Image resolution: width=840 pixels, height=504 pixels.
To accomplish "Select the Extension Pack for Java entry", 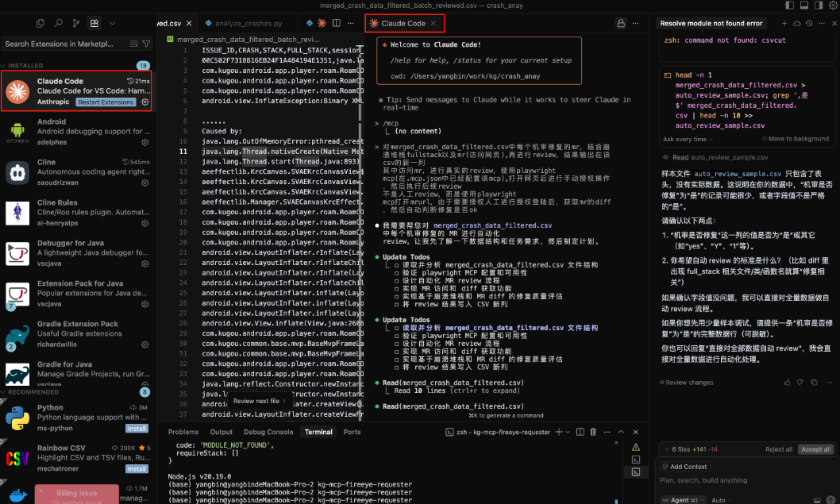I will coord(79,294).
